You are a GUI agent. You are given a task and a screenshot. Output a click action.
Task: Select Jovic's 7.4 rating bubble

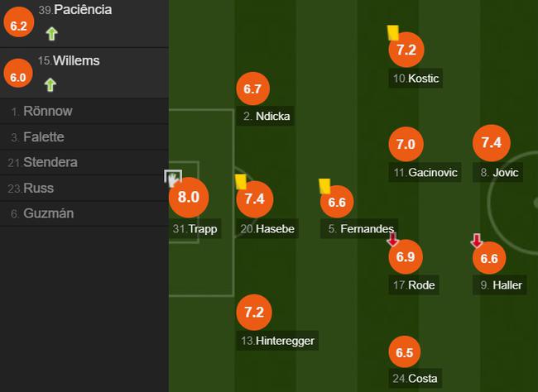(492, 143)
